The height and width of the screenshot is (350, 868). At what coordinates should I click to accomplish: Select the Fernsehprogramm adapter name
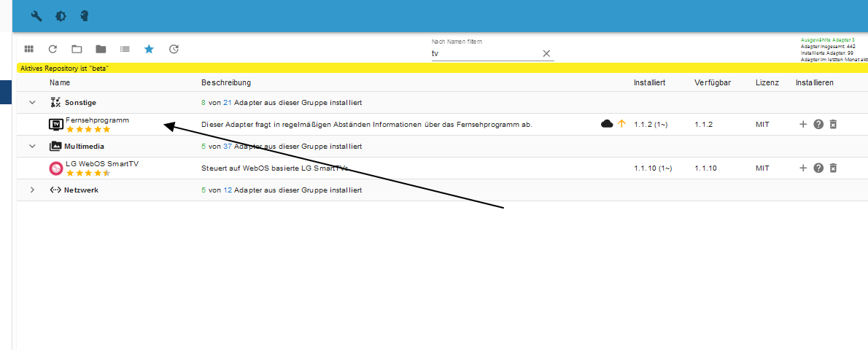[x=98, y=120]
